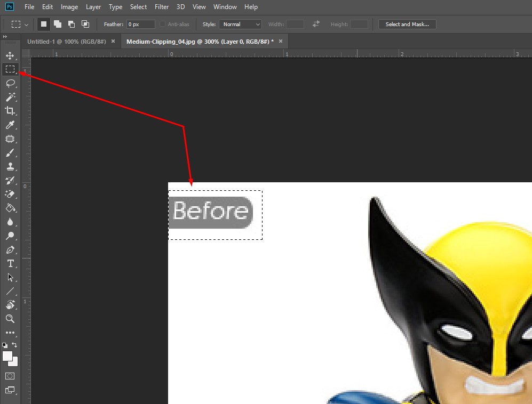Select the horizontal Type tool

10,263
